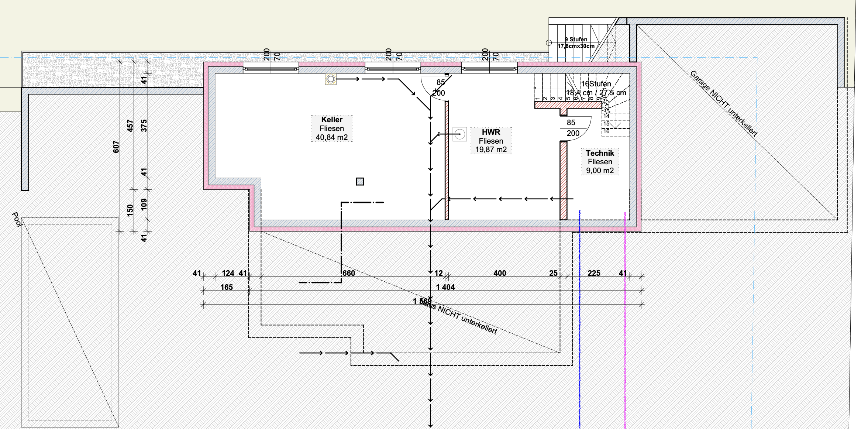Click the '124' horizontal dimension
868x429 pixels.
(x=228, y=273)
